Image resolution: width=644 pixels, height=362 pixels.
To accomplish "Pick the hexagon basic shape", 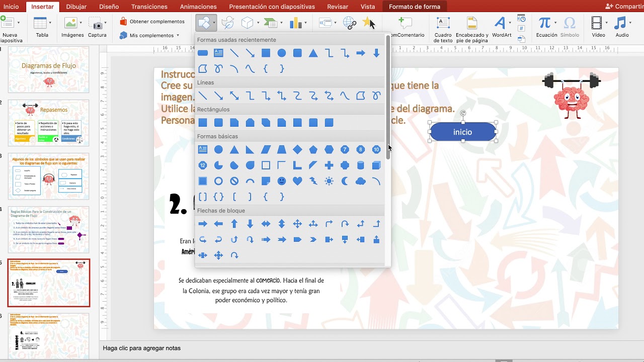I will [329, 149].
